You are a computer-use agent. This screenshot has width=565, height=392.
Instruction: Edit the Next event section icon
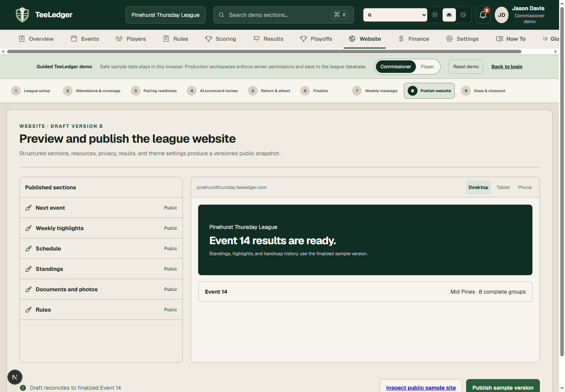(x=28, y=208)
